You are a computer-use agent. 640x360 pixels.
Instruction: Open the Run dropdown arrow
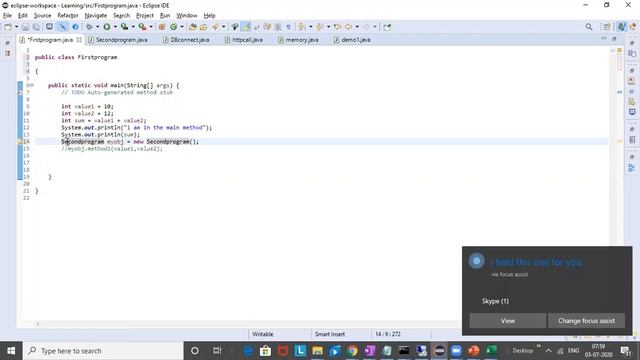pyautogui.click(x=115, y=27)
